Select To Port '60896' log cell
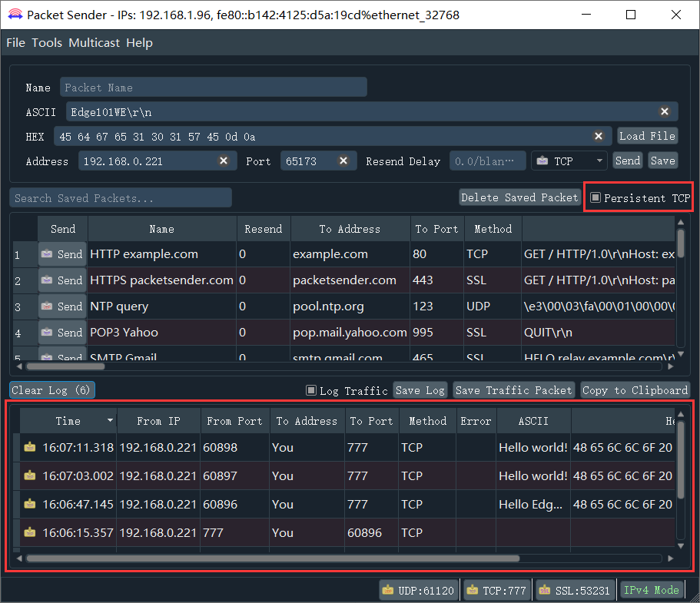This screenshot has height=603, width=700. pos(371,532)
